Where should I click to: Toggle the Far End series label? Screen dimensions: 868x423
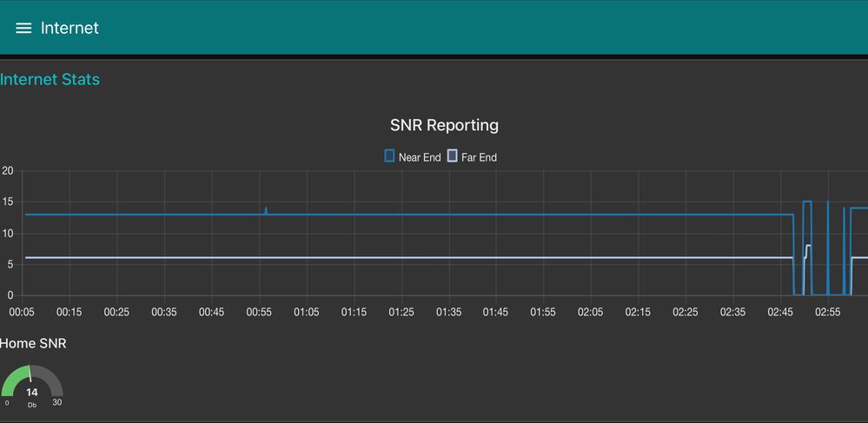pos(479,157)
